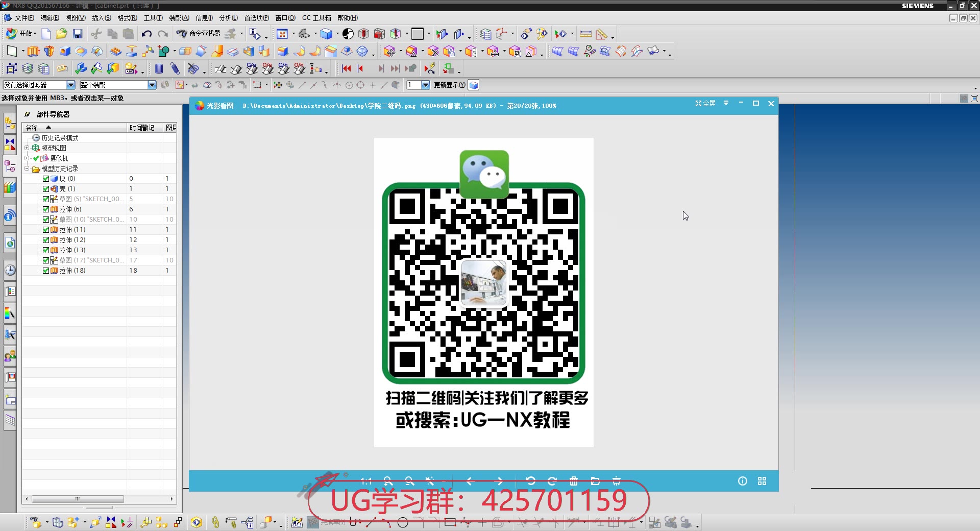The height and width of the screenshot is (531, 980).
Task: Expand the 模型视图 tree node
Action: 27,148
